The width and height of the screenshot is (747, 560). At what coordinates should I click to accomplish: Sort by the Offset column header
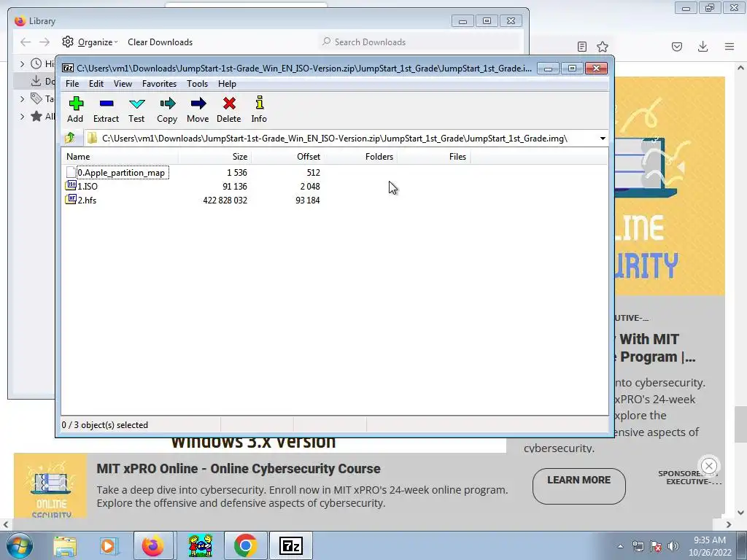[x=287, y=157]
